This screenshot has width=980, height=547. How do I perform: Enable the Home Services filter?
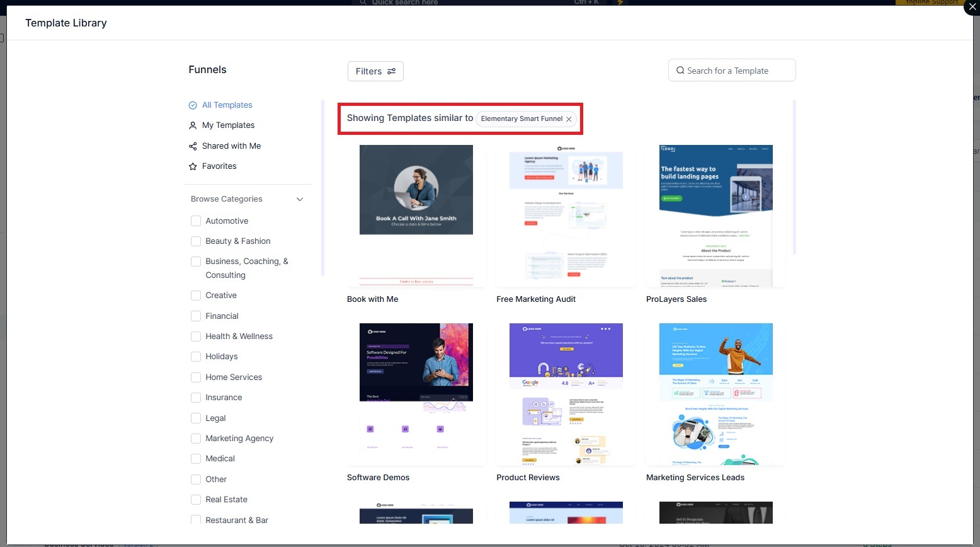[196, 377]
